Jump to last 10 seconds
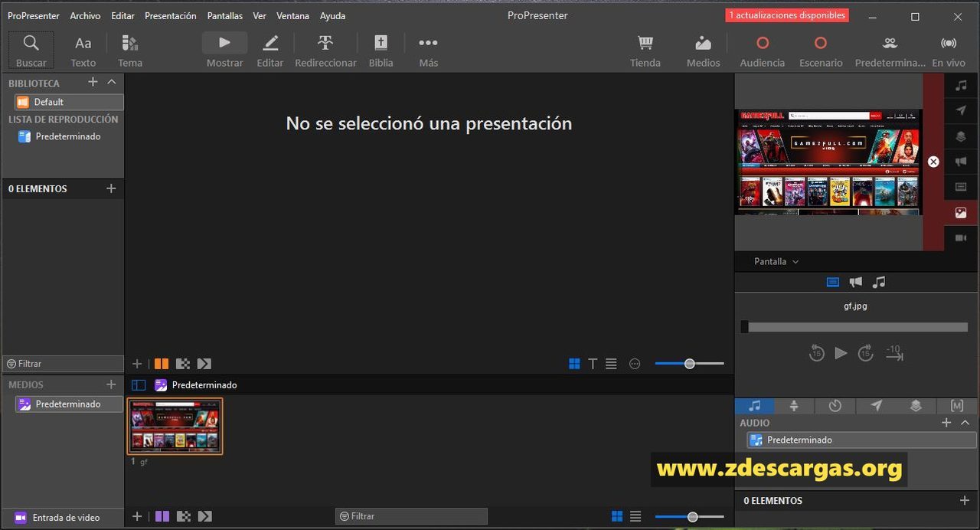 pyautogui.click(x=894, y=353)
